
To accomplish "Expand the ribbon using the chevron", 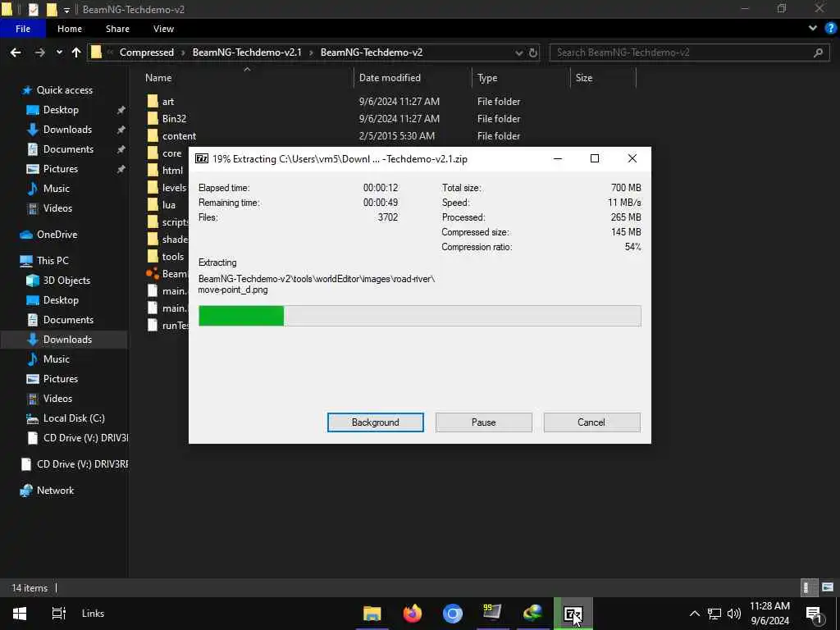I will 813,29.
